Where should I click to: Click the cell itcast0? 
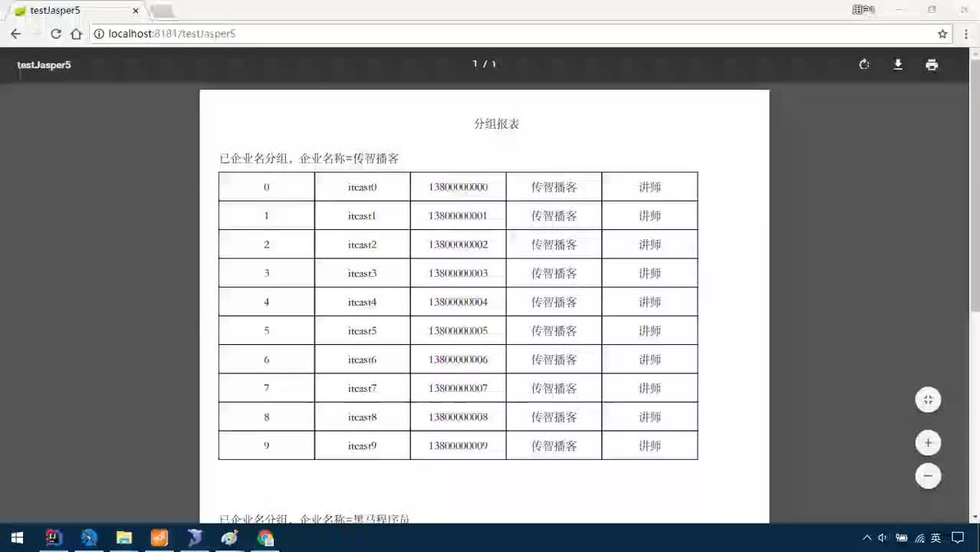(362, 187)
